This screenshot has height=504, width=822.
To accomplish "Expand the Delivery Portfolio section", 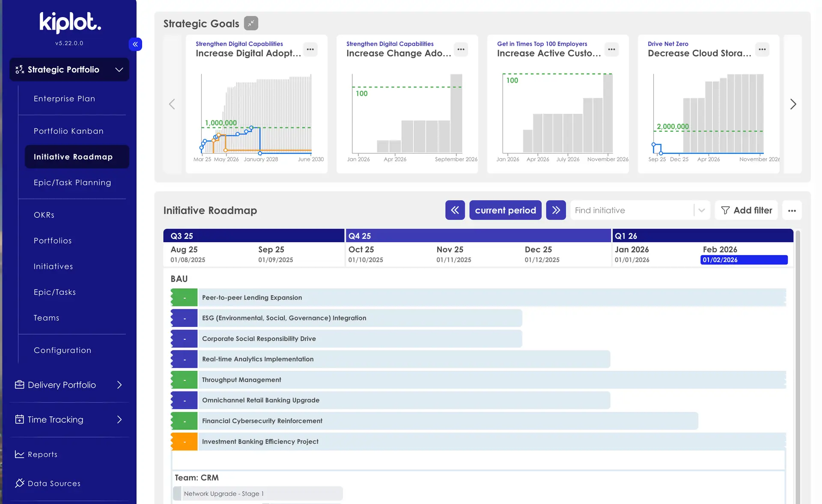I will point(120,385).
